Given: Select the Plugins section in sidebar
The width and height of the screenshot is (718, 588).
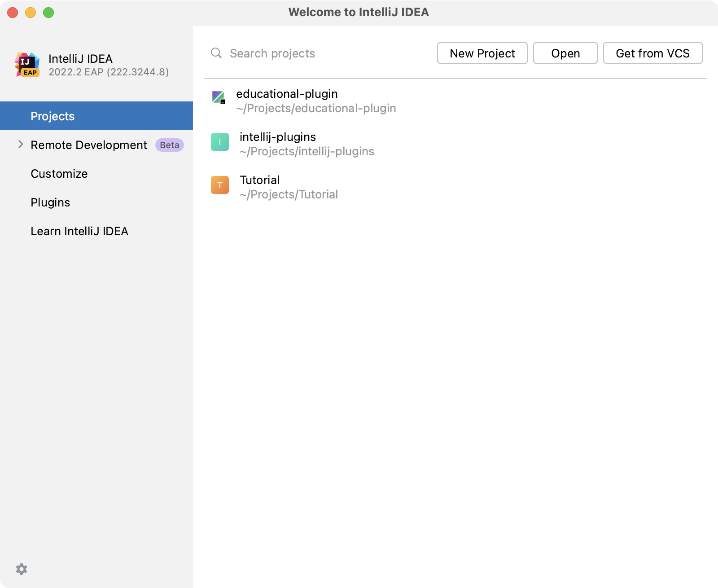Looking at the screenshot, I should (x=50, y=202).
